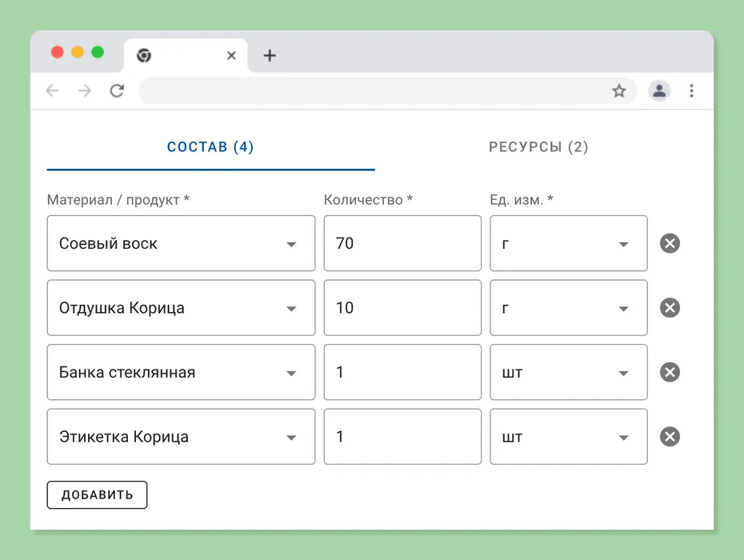Focus the Этикетка Корица quantity field
The width and height of the screenshot is (744, 560).
[402, 437]
